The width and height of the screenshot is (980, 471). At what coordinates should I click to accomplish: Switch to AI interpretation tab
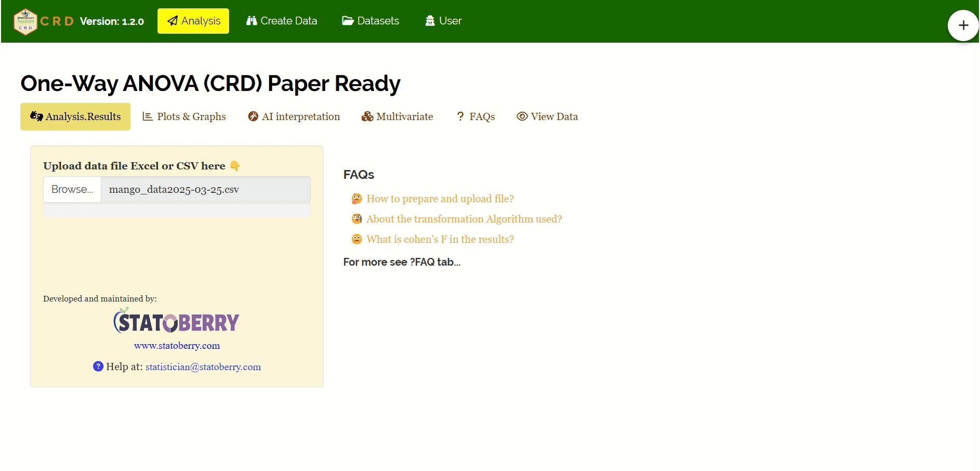(x=294, y=117)
